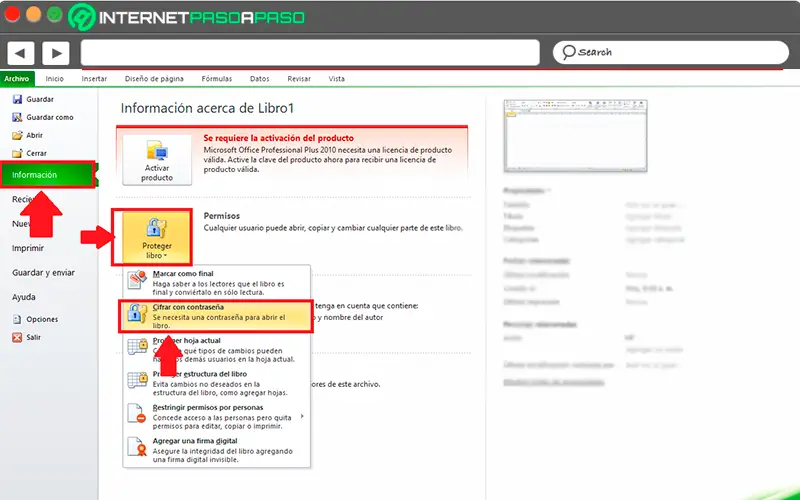Image resolution: width=800 pixels, height=500 pixels.
Task: Click the InternetPasoaPaso logo
Action: tap(187, 17)
